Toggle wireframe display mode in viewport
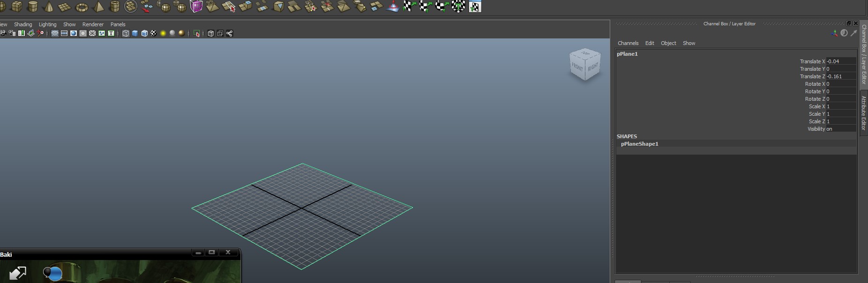This screenshot has width=868, height=283. point(126,33)
